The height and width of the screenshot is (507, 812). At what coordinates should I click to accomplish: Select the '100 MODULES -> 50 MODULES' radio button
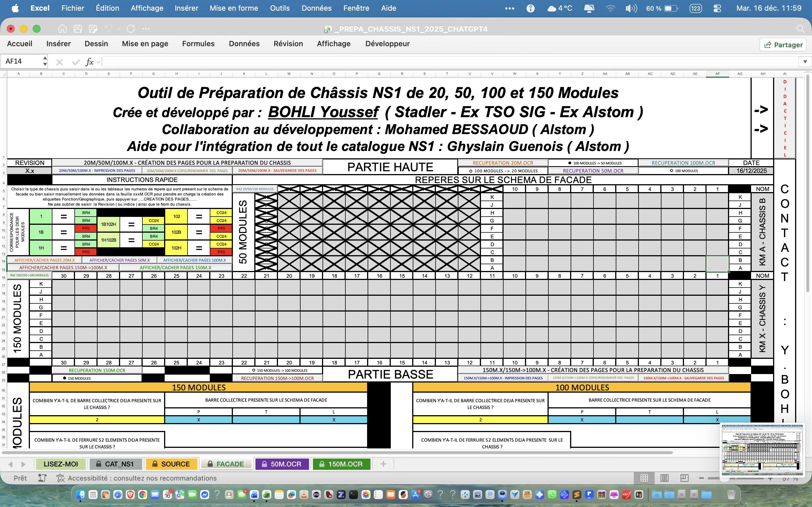(x=570, y=163)
